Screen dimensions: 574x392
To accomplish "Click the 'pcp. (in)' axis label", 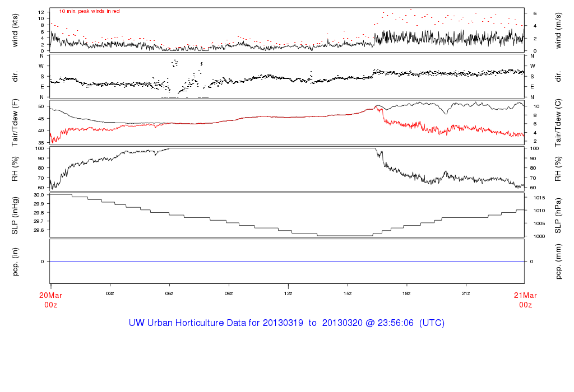I will coord(15,262).
